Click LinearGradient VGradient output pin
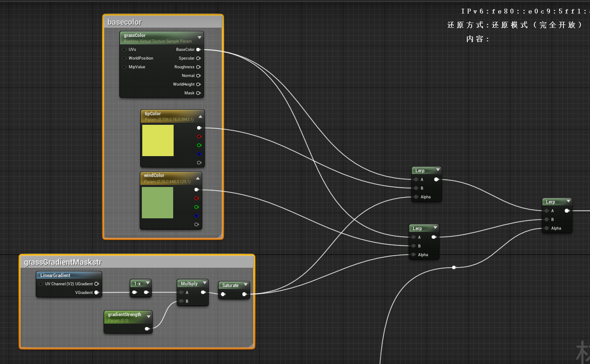 tap(96, 293)
